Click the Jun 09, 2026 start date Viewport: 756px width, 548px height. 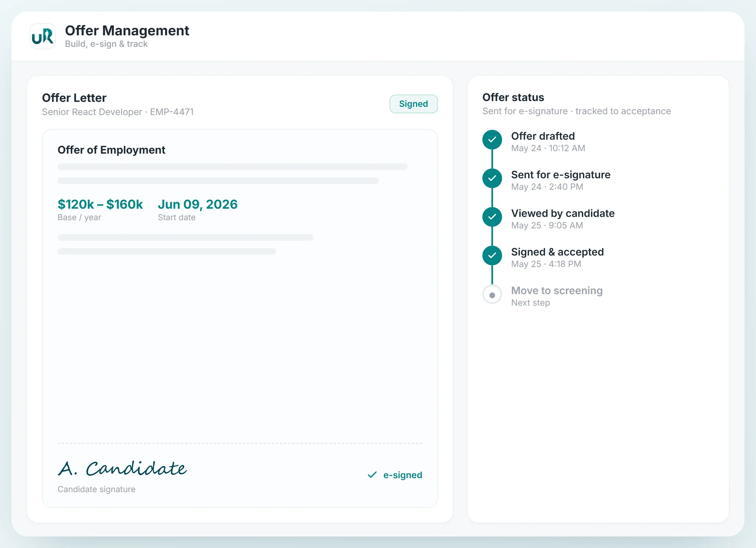pyautogui.click(x=198, y=204)
